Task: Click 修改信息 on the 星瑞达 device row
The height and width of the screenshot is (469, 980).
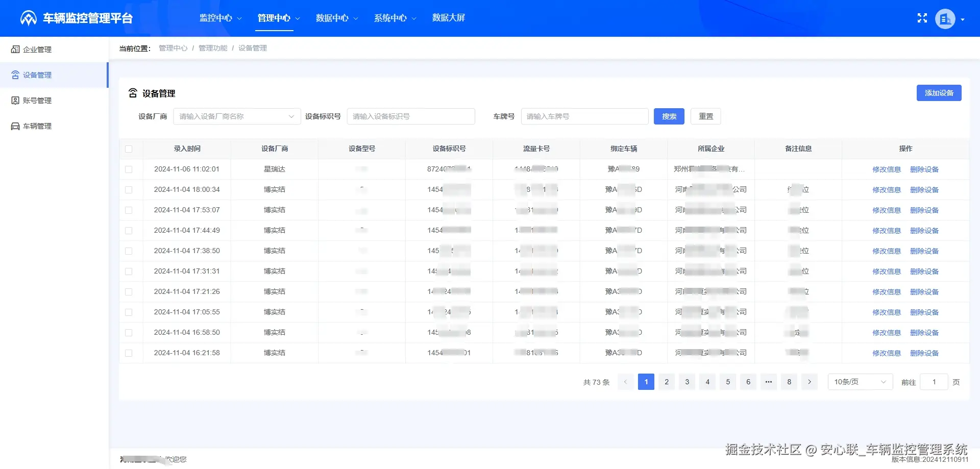Action: pos(887,169)
